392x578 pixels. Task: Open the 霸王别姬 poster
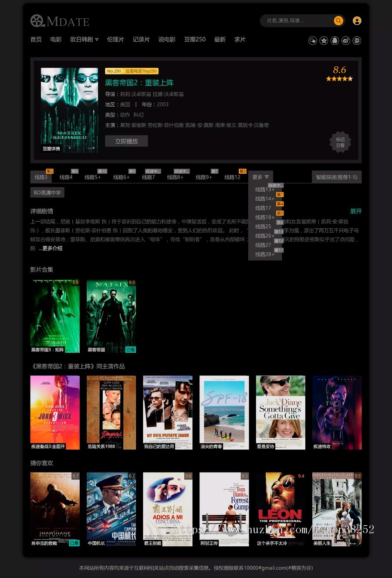pos(168,509)
